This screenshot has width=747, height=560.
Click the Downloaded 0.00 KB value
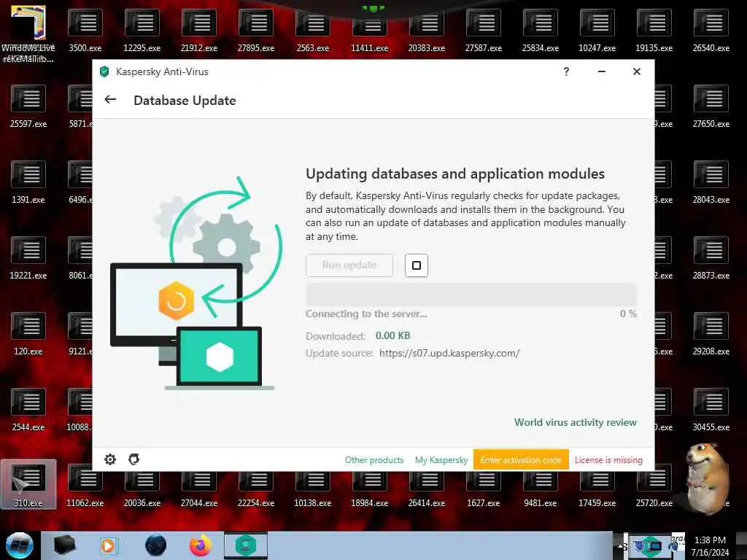click(392, 335)
